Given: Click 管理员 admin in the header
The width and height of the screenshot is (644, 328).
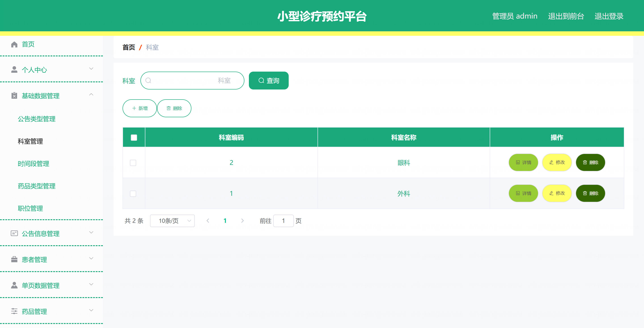Looking at the screenshot, I should pos(515,16).
